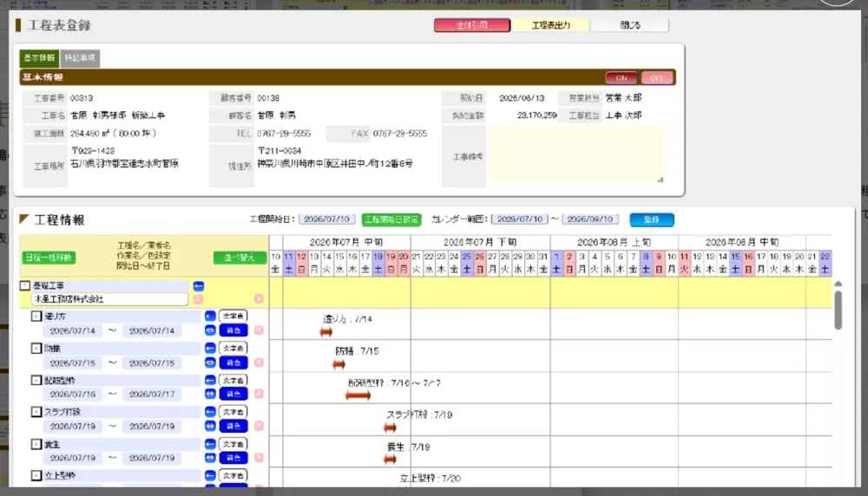Image resolution: width=868 pixels, height=496 pixels.
Task: Delete the スラブ打設 task with pink X
Action: [x=259, y=426]
